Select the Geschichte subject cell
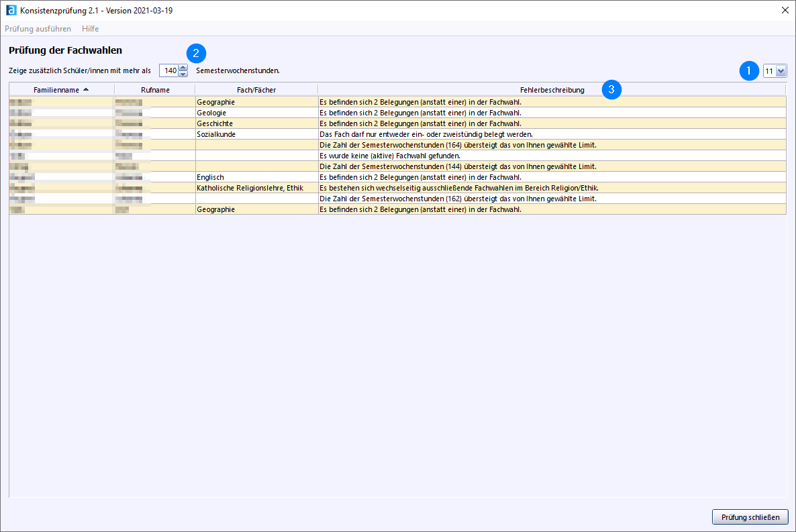Viewport: 796px width, 532px height. 256,123
